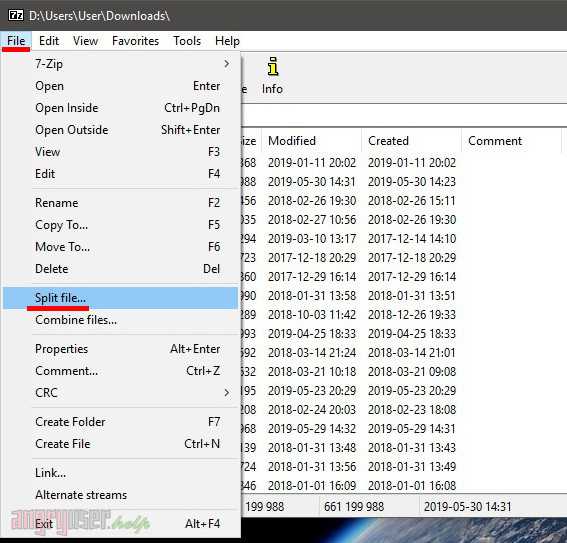The image size is (567, 543).
Task: Choose Copy To... menu entry
Action: 121,225
